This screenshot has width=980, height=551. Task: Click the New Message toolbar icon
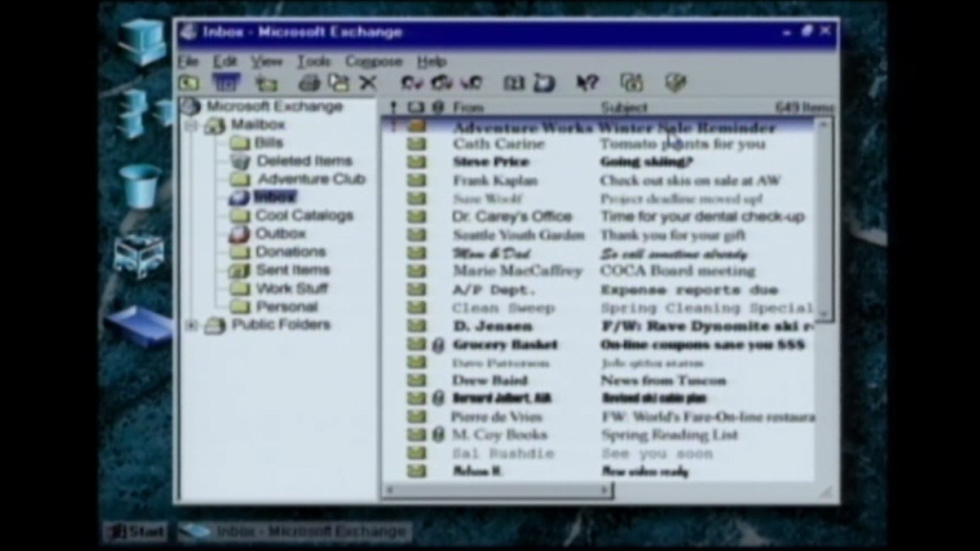pos(267,83)
